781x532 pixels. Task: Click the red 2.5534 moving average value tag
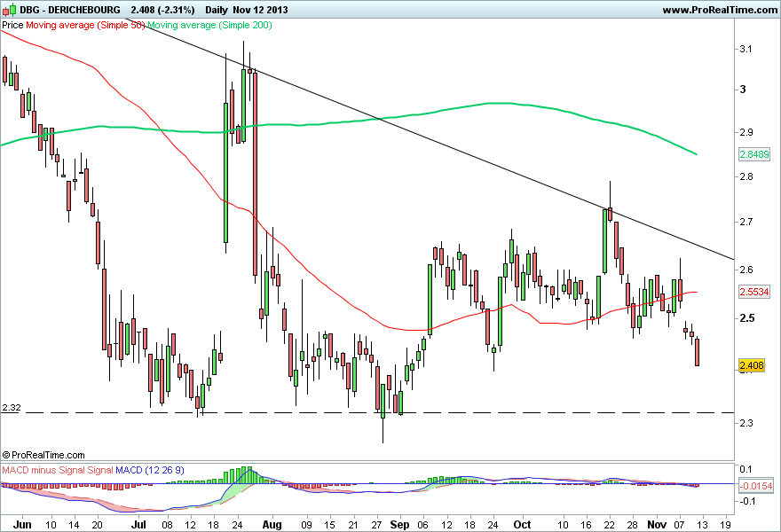tap(754, 292)
